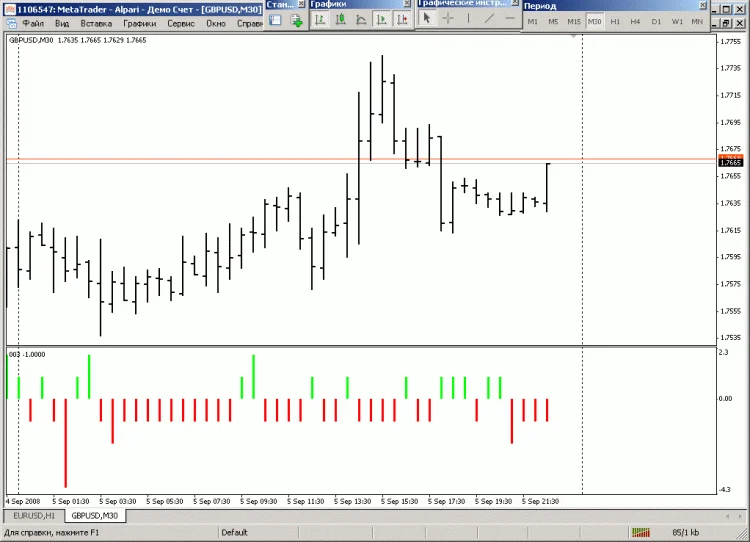Set chart period to M1
Viewport: 750px width, 542px height.
[532, 22]
